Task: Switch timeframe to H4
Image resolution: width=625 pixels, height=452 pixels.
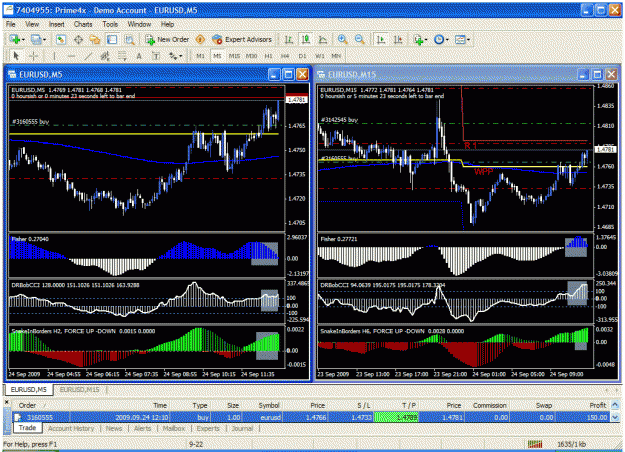Action: point(285,56)
